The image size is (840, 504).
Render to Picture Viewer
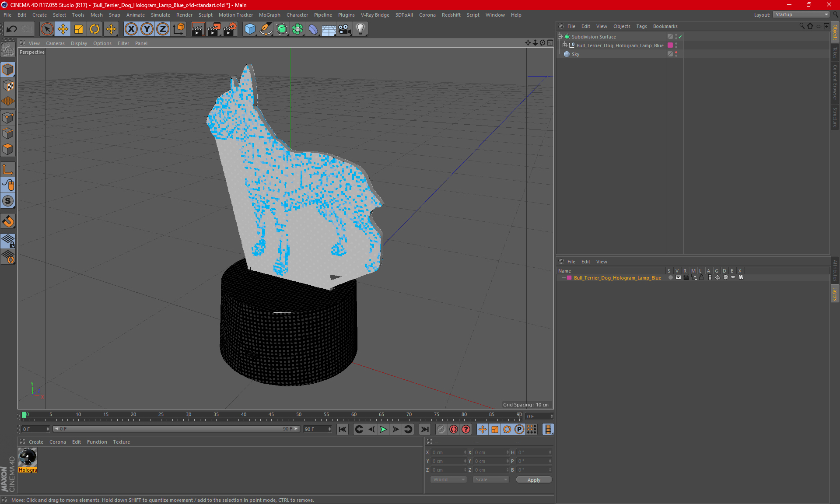point(214,29)
